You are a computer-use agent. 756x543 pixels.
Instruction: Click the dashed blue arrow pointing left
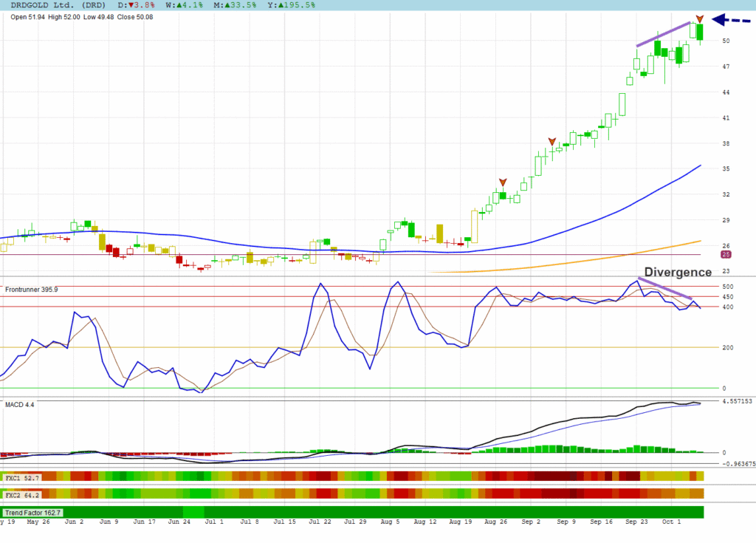coord(735,21)
